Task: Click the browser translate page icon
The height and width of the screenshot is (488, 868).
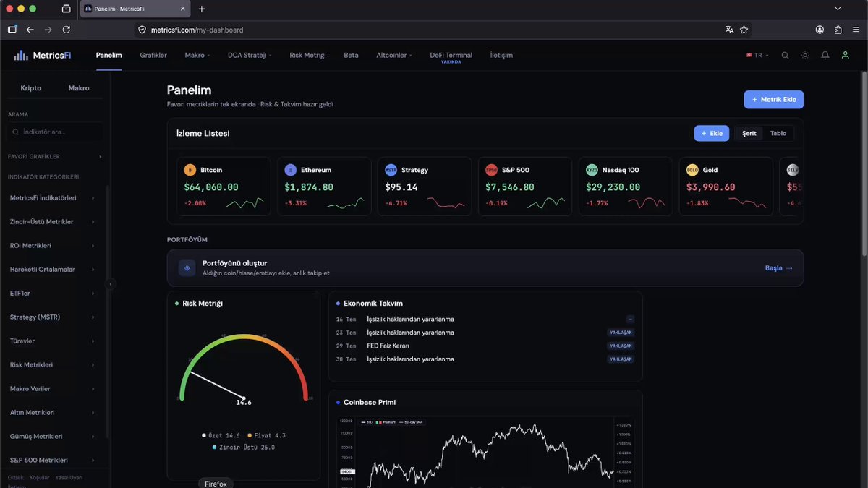Action: point(729,30)
